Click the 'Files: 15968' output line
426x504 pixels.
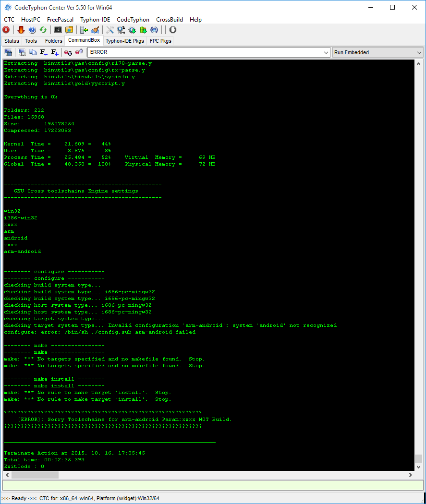(x=24, y=117)
